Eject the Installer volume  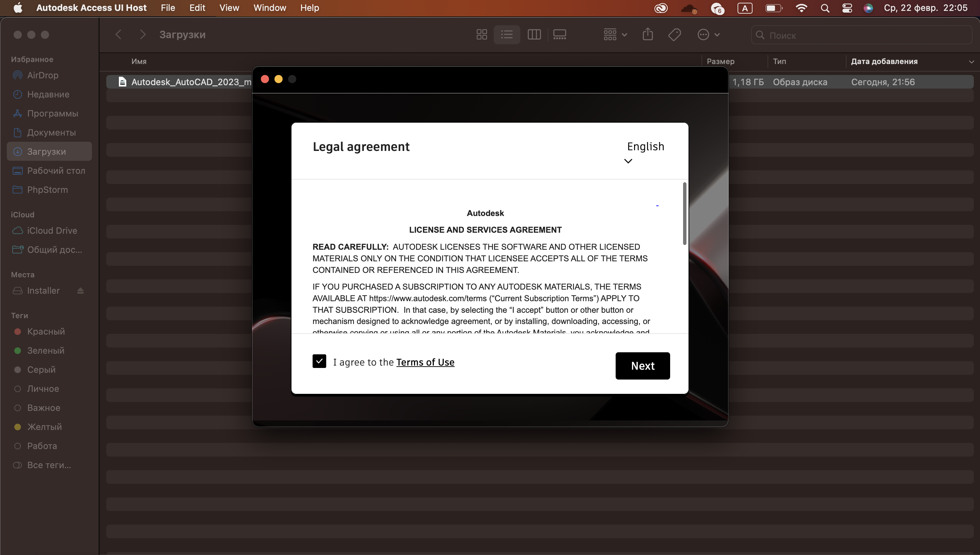click(x=80, y=291)
